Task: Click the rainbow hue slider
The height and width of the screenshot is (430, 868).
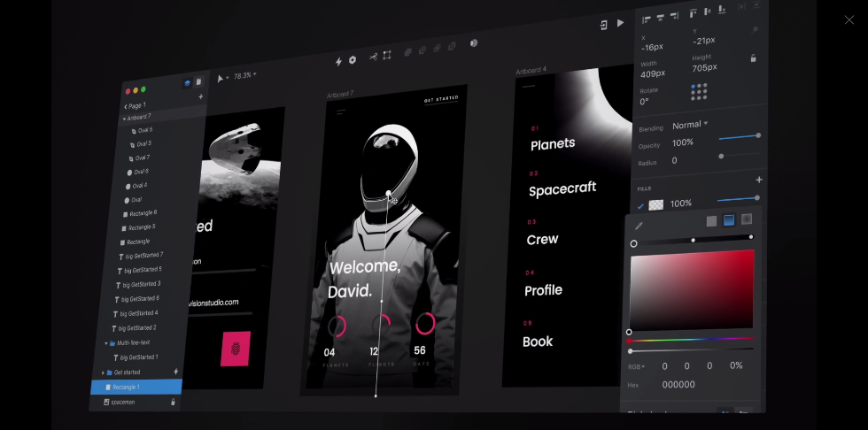Action: coord(691,340)
